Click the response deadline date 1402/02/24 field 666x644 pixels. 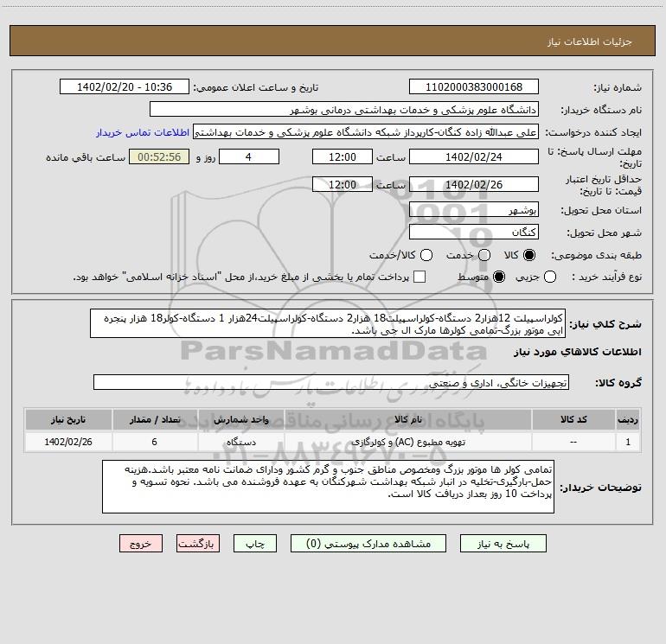click(x=473, y=157)
